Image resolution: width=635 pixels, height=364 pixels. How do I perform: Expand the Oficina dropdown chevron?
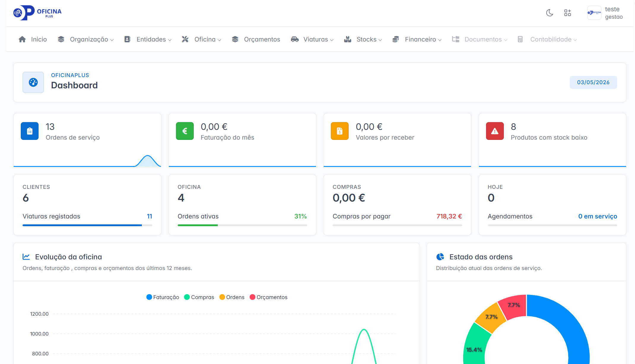219,40
